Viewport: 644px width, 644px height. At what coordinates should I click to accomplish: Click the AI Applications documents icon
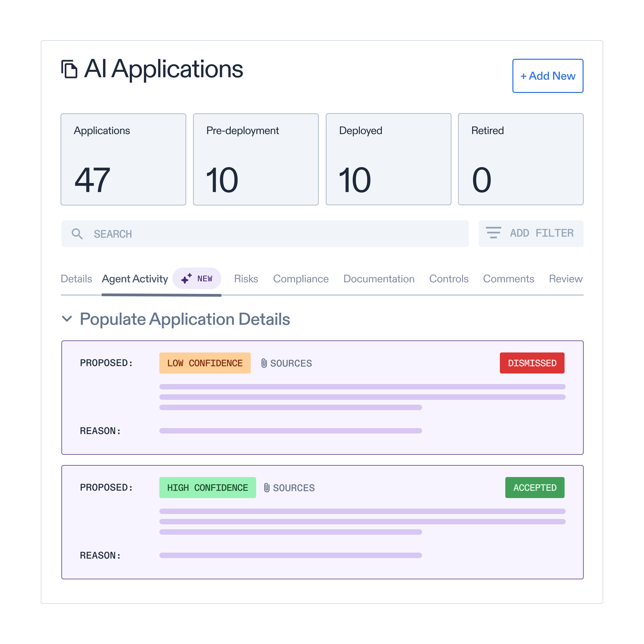pos(69,69)
